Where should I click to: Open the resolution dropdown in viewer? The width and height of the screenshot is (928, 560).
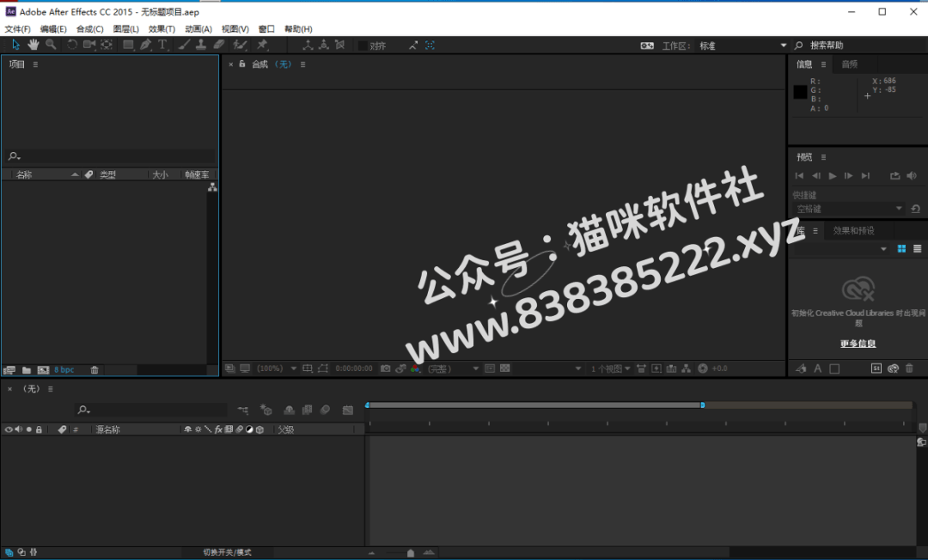coord(453,368)
